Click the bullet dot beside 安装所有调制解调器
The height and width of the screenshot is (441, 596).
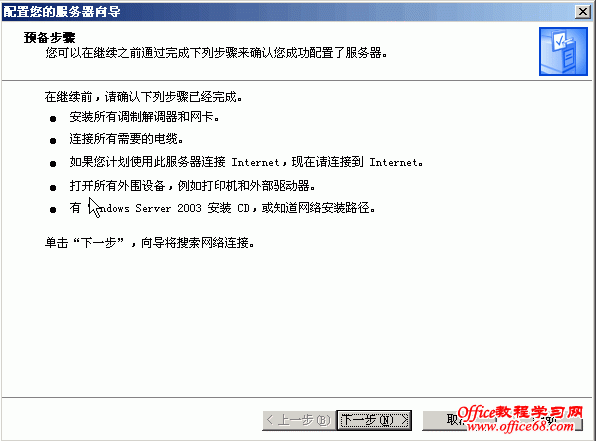click(x=53, y=119)
